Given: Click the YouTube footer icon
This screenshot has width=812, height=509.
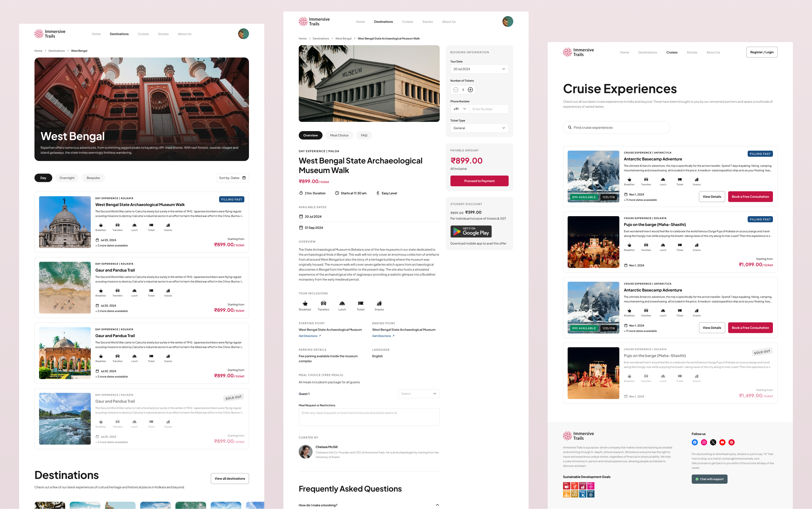Looking at the screenshot, I should coord(722,442).
